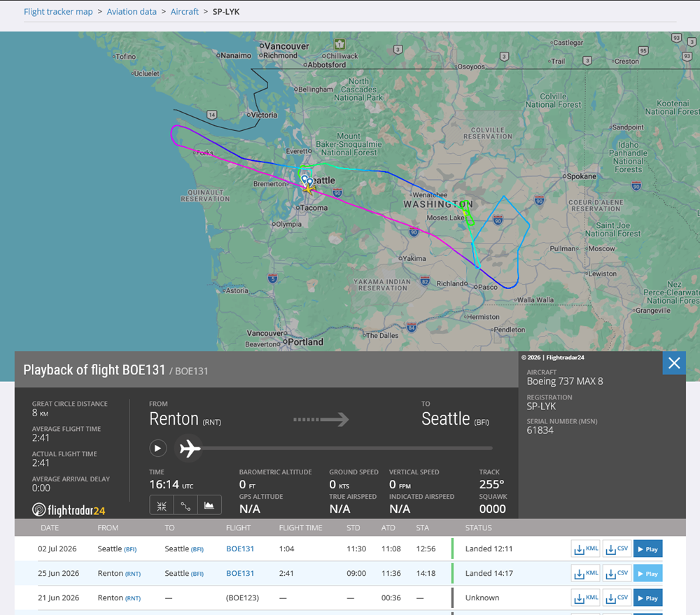Screen dimensions: 700x615
Task: Select status text Landed 14:17
Action: click(x=489, y=574)
